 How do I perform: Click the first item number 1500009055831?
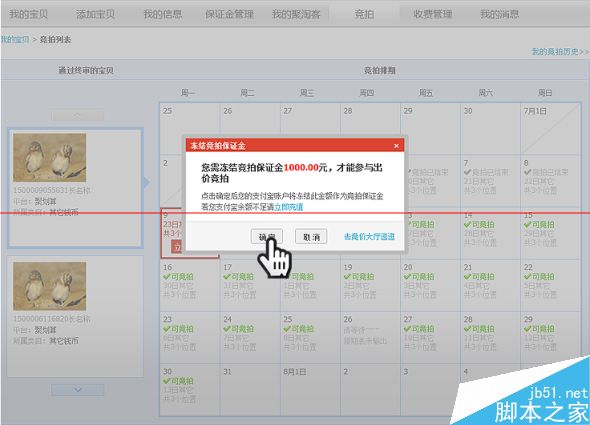point(42,190)
